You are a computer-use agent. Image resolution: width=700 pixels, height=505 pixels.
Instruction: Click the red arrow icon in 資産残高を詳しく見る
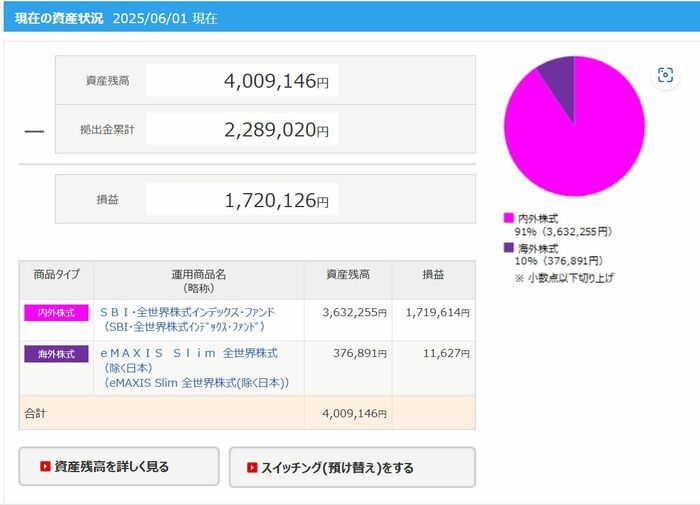(45, 467)
